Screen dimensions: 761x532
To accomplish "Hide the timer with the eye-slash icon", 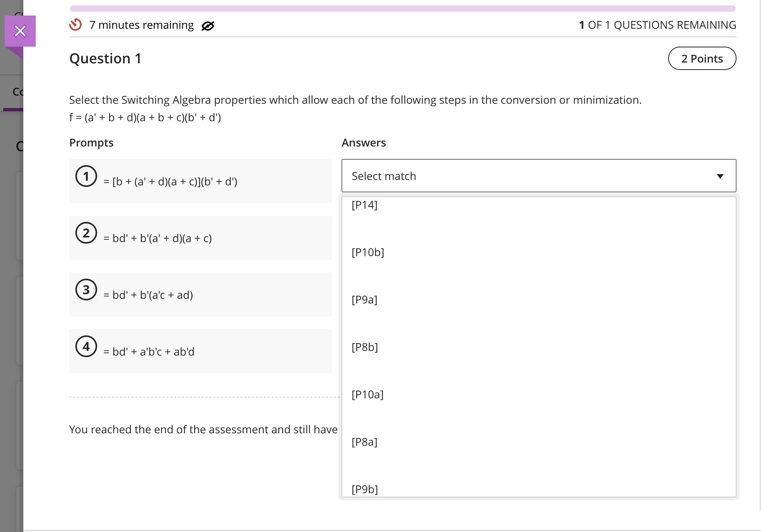I will pyautogui.click(x=207, y=26).
